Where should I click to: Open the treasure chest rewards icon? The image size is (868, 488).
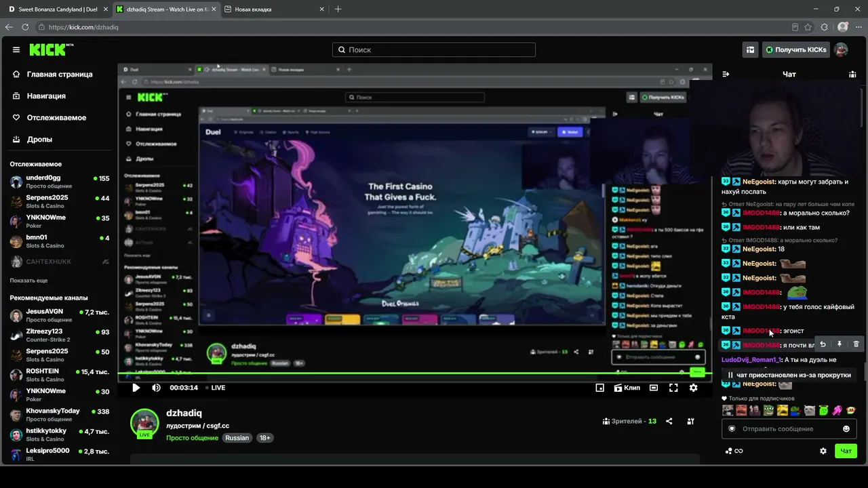[750, 49]
